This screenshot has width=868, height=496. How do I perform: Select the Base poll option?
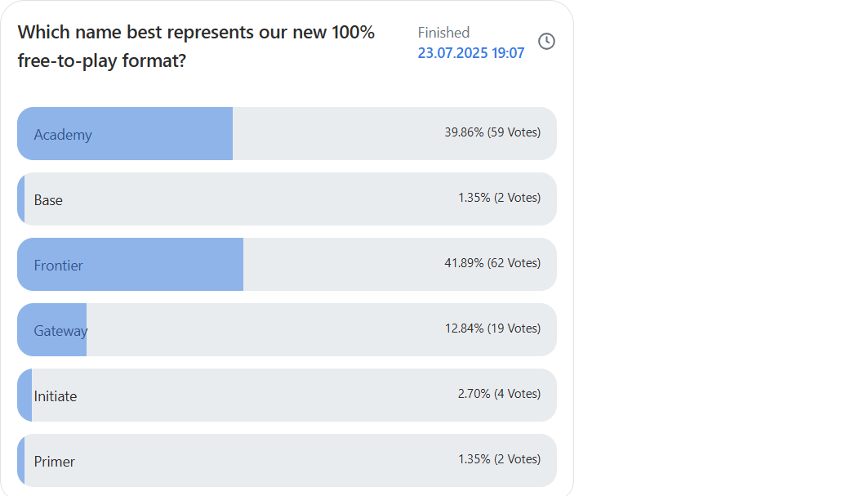(287, 199)
